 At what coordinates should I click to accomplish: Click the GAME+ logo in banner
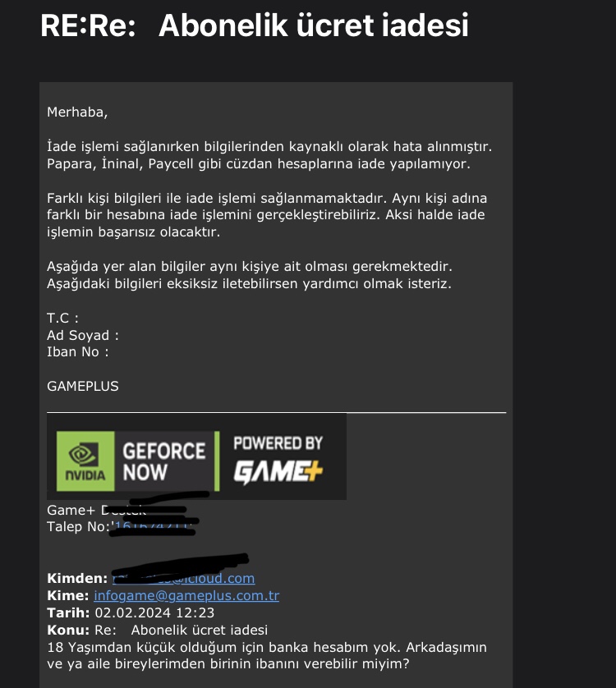[278, 472]
